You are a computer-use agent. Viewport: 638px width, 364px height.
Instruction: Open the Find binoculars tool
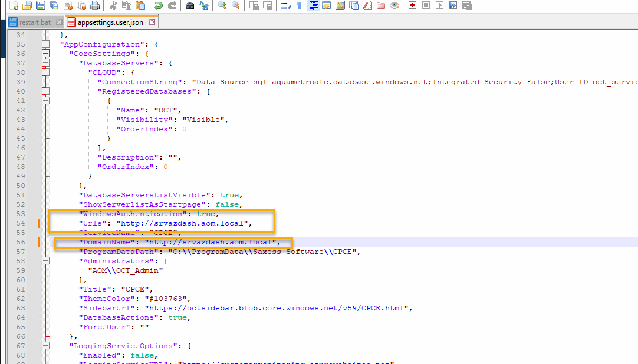pos(189,5)
